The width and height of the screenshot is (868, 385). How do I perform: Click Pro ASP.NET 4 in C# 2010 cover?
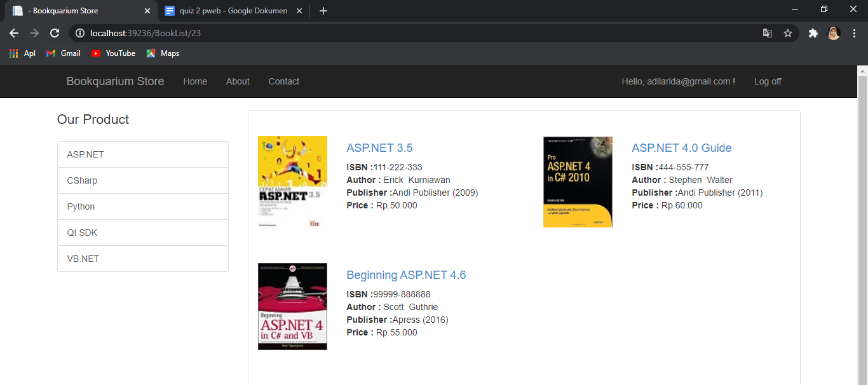coord(578,182)
